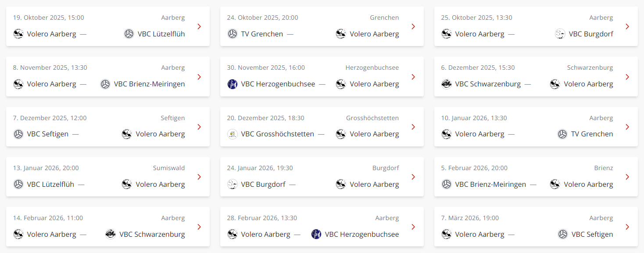Image resolution: width=644 pixels, height=253 pixels.
Task: Click the VBC Grosshöchstetten club logo
Action: tap(232, 134)
